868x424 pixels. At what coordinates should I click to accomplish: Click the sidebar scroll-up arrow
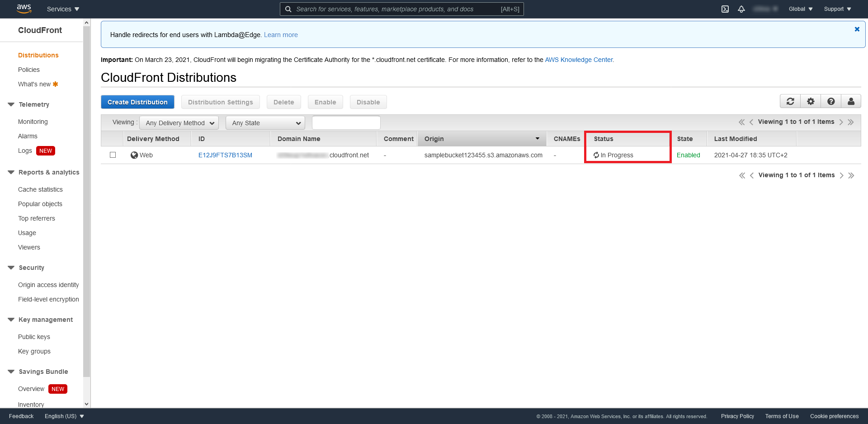(86, 23)
